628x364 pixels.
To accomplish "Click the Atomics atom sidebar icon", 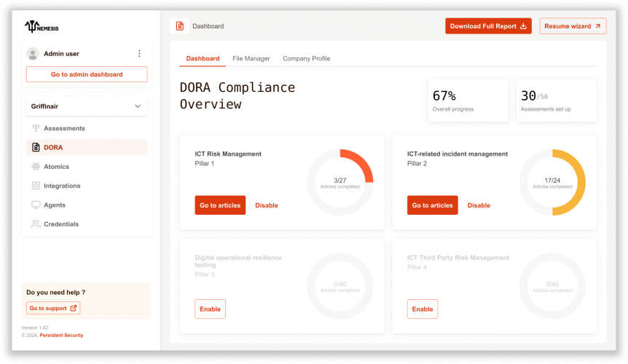I will (x=36, y=167).
